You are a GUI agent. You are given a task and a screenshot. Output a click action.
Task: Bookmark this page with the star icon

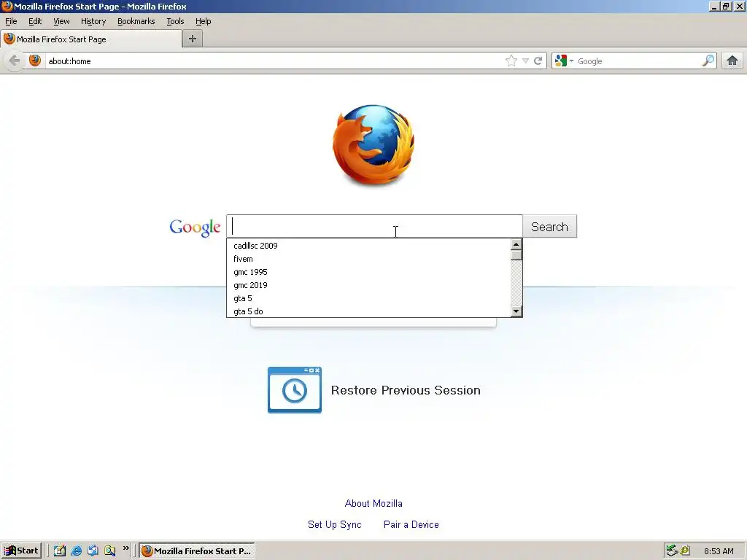[x=511, y=61]
